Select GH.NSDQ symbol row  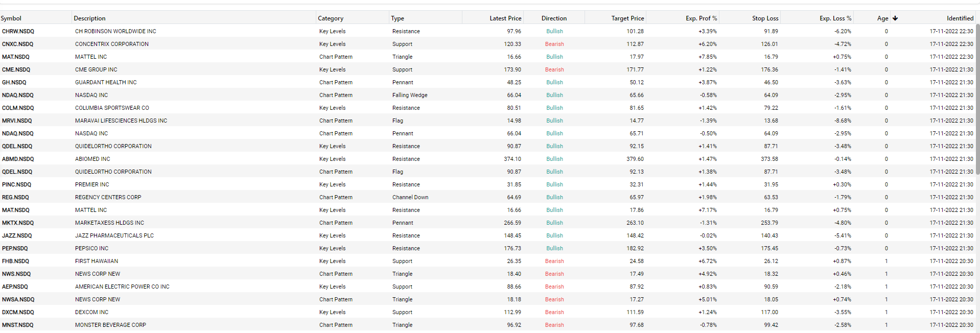[x=14, y=82]
